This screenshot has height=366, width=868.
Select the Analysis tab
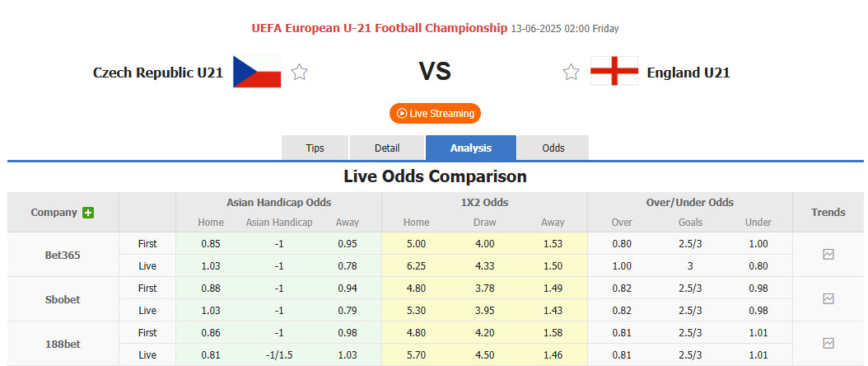click(x=471, y=148)
